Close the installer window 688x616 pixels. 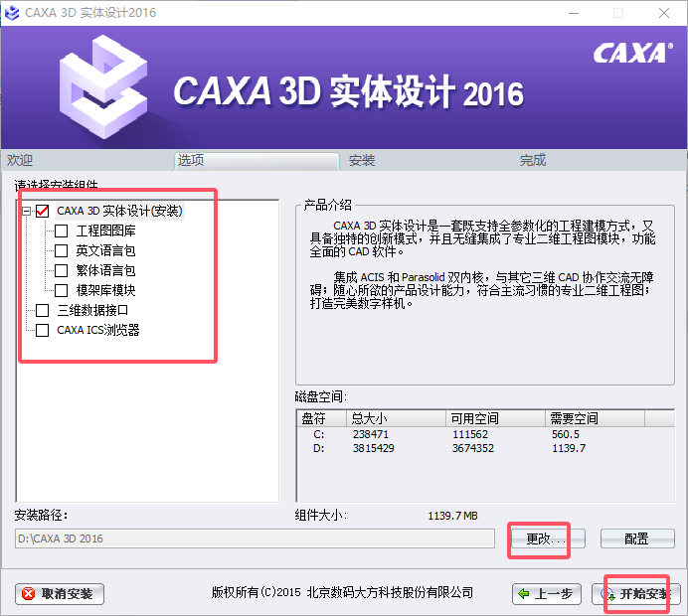(664, 13)
